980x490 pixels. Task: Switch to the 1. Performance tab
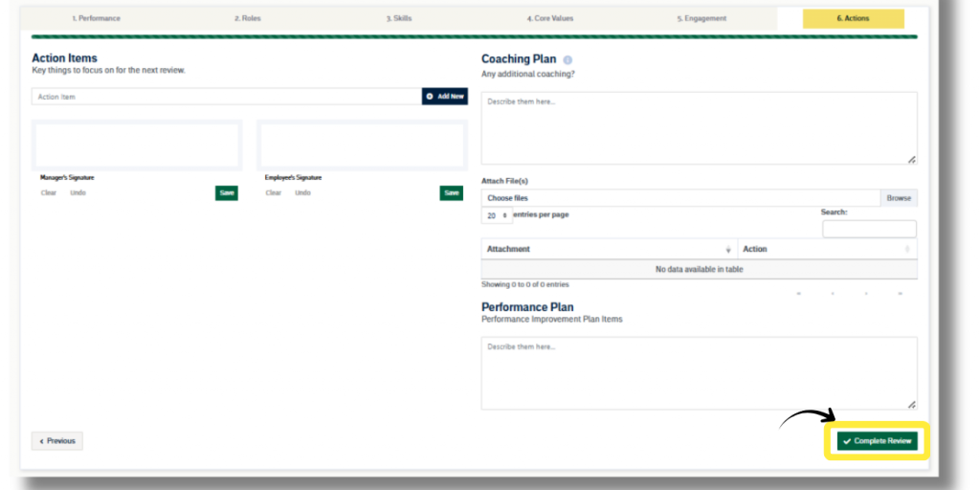coord(97,18)
